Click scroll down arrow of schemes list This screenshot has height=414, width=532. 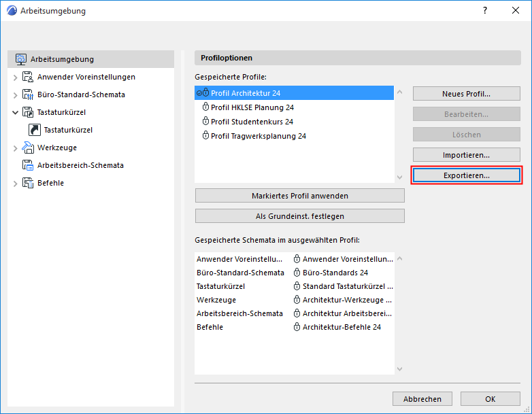[x=399, y=369]
